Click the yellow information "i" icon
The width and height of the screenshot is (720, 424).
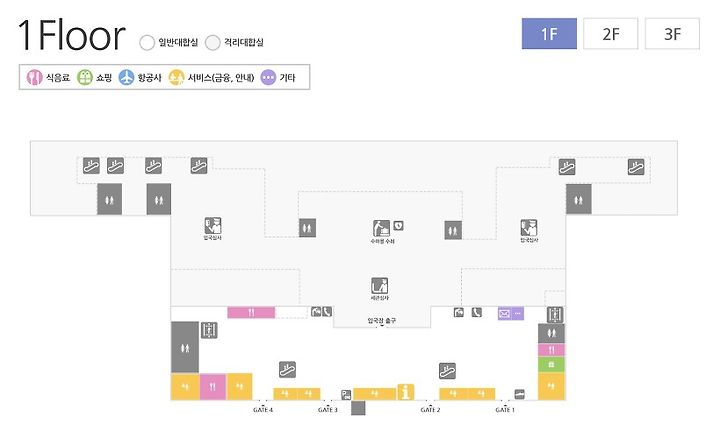(x=405, y=392)
